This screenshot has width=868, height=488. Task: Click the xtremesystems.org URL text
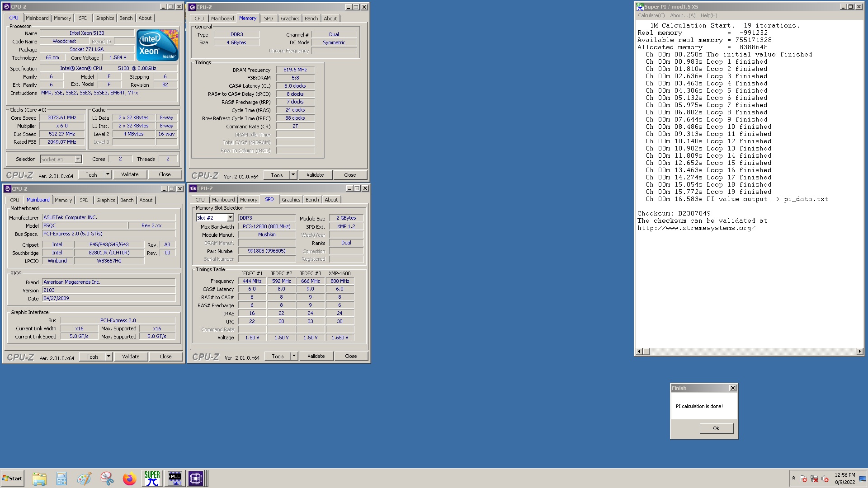[697, 228]
